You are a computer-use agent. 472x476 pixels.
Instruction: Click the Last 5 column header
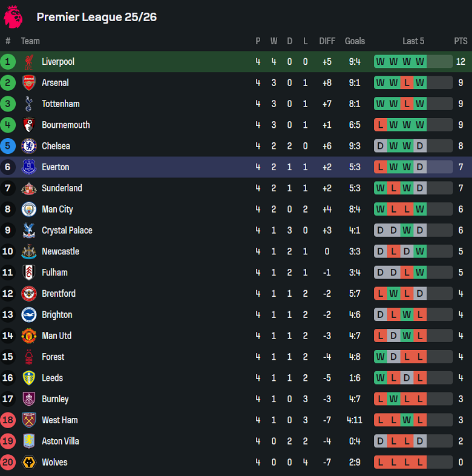point(413,41)
